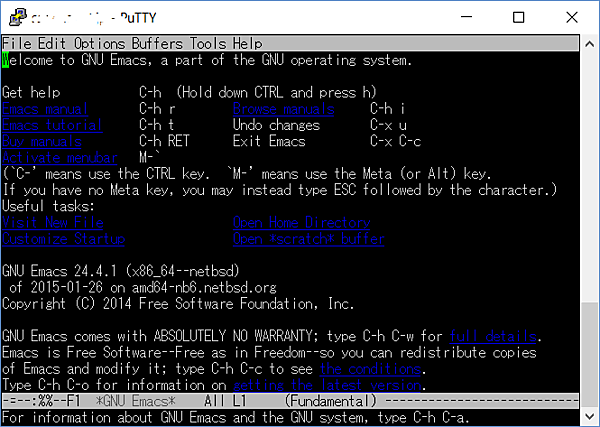600x427 pixels.
Task: Follow the Emacs tutorial link
Action: click(x=52, y=125)
